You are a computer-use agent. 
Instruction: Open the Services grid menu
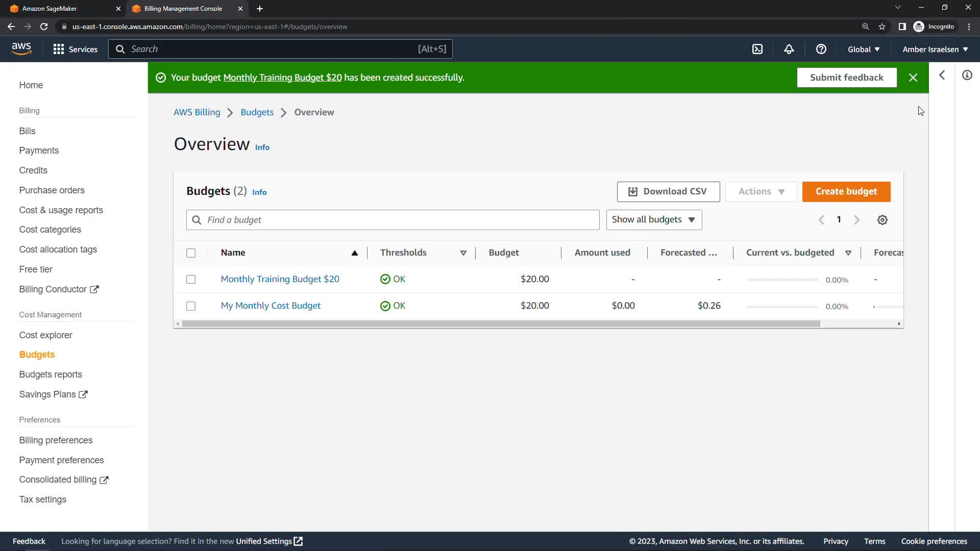click(75, 49)
